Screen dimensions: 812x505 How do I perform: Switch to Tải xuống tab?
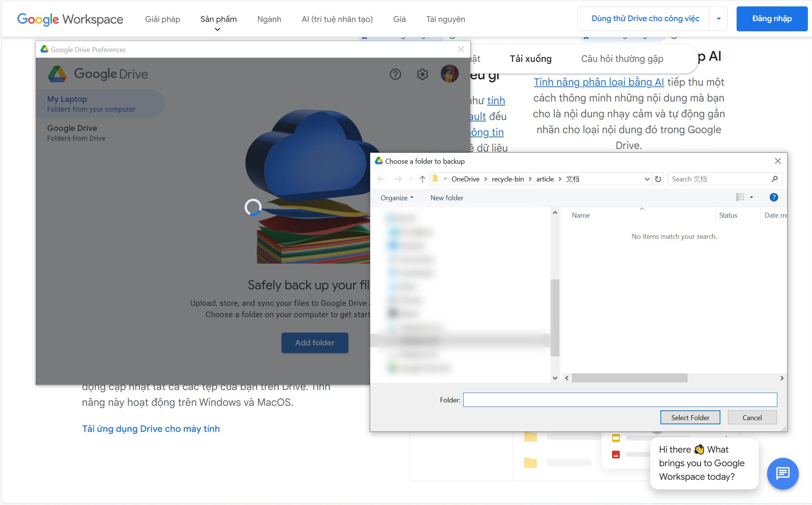click(530, 59)
